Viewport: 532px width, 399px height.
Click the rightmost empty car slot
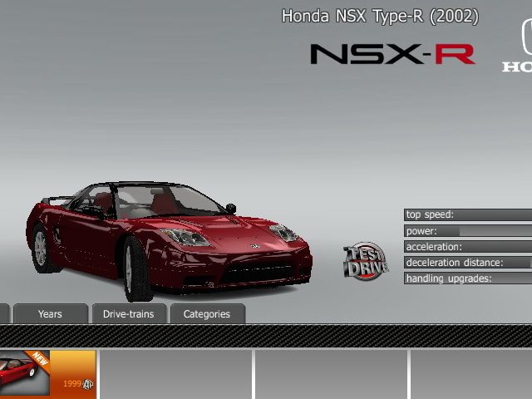tap(471, 374)
